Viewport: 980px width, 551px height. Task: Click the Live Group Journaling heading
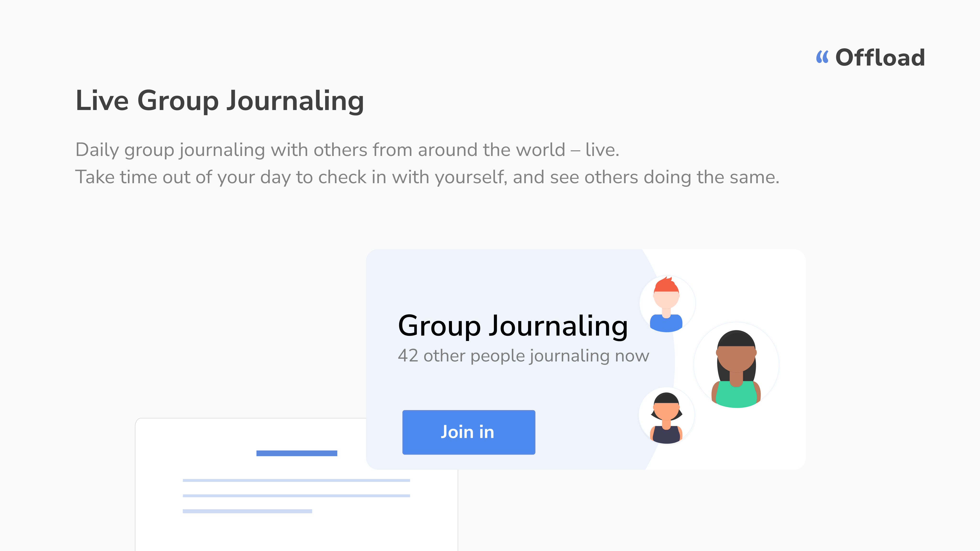219,101
